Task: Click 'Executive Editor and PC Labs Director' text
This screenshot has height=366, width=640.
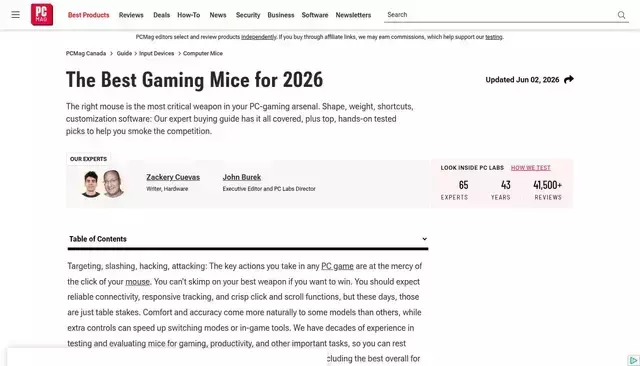Action: point(269,189)
